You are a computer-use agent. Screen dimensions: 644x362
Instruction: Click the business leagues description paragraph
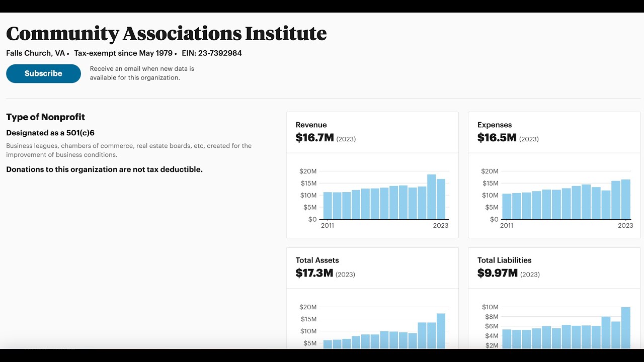click(x=129, y=150)
